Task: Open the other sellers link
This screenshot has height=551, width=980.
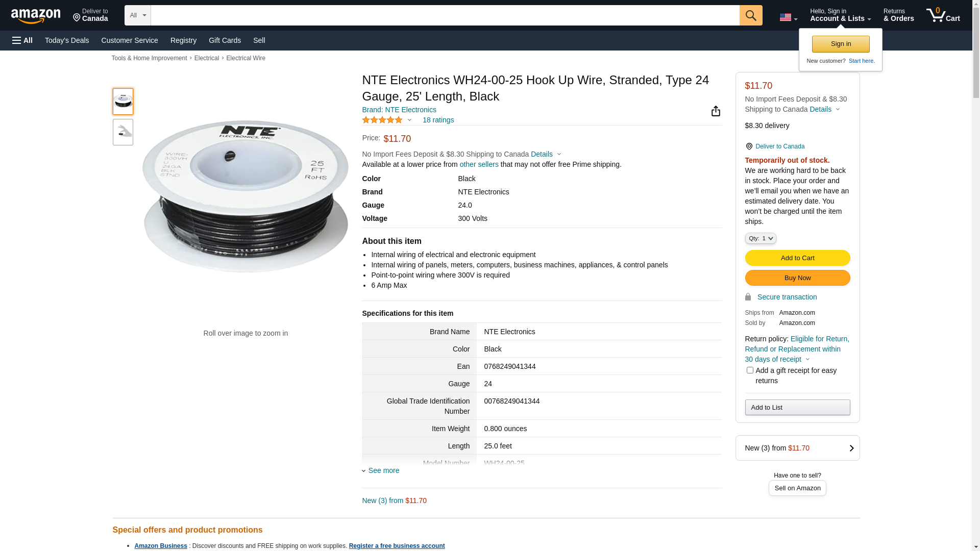Action: [x=479, y=164]
